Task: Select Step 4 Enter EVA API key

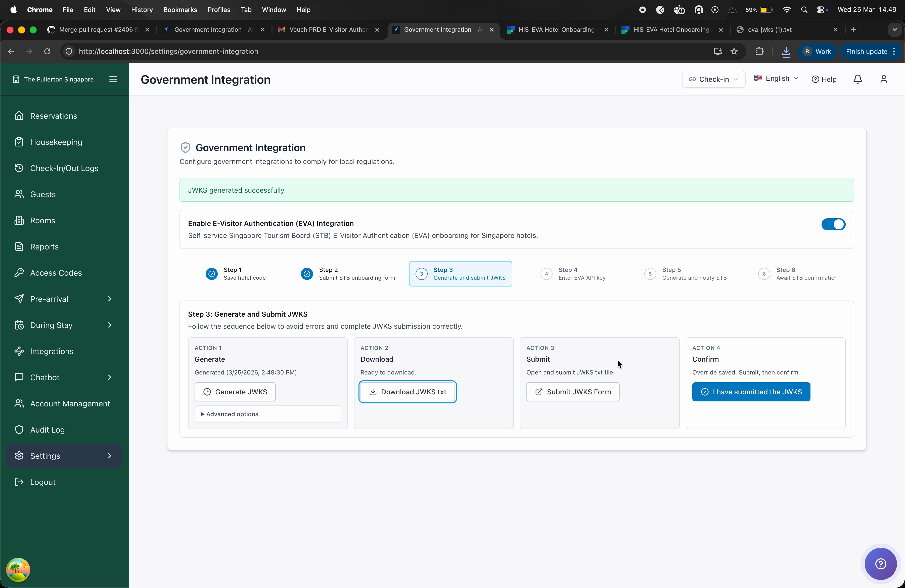Action: click(x=573, y=273)
